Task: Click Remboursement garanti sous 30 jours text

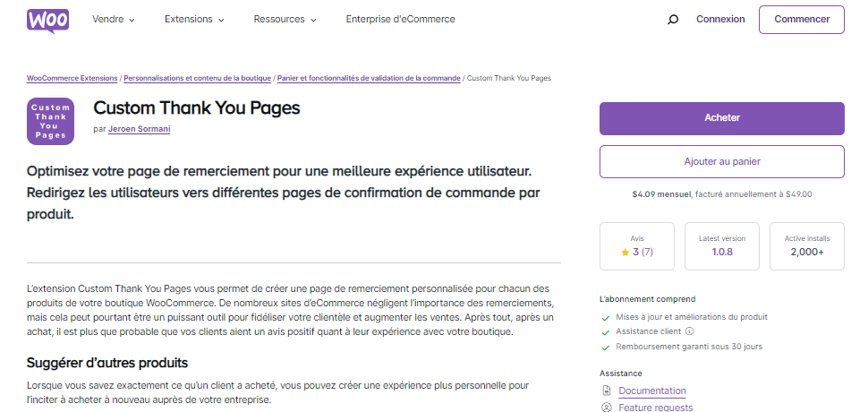Action: [689, 347]
